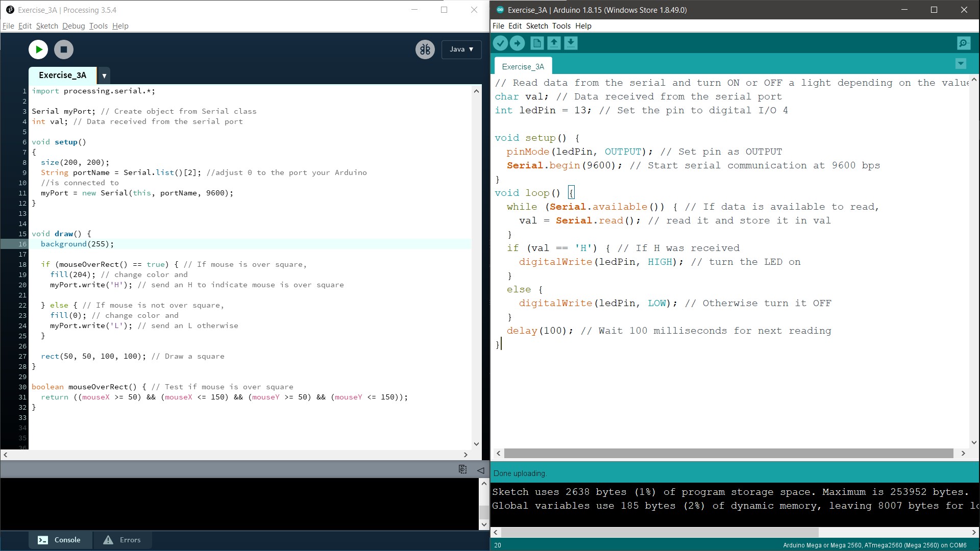This screenshot has width=980, height=551.
Task: Toggle the Processing debugger butterfly icon
Action: [x=425, y=49]
